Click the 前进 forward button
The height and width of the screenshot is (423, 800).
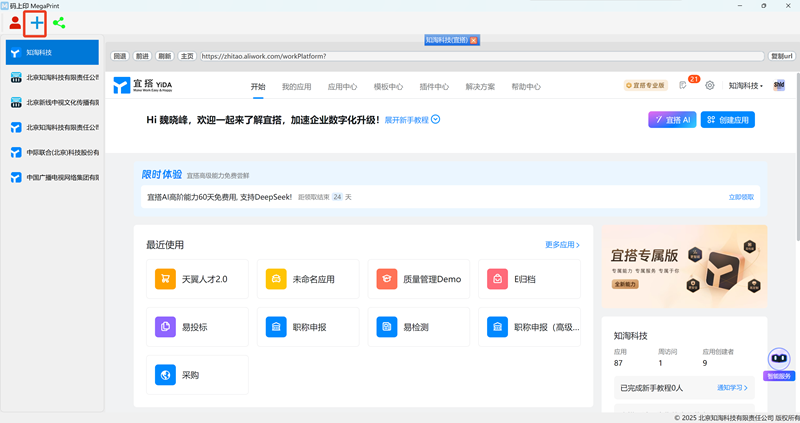142,56
